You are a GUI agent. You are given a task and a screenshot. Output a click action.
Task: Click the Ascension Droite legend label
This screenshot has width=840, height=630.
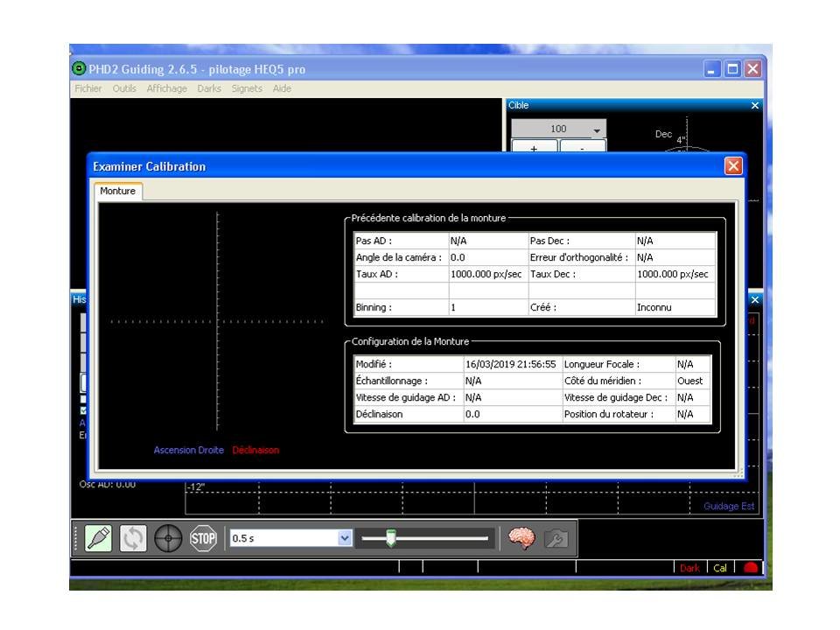[189, 450]
